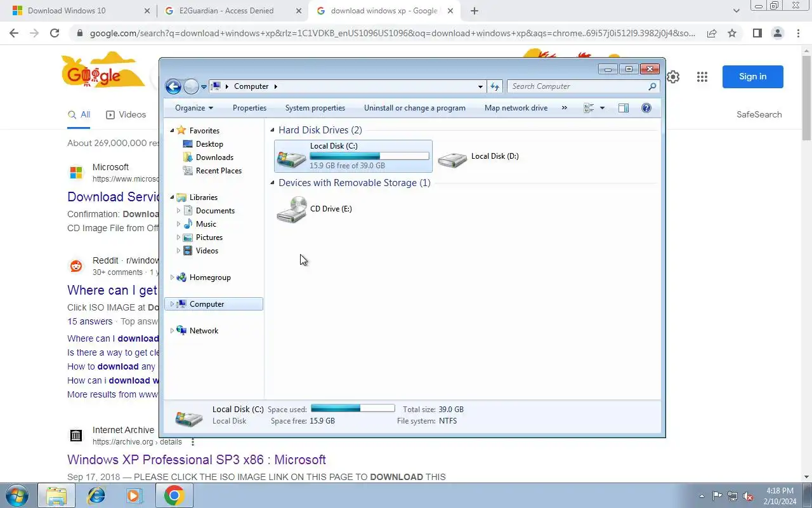Image resolution: width=812 pixels, height=508 pixels.
Task: Click Windows Media Player taskbar icon
Action: point(134,495)
